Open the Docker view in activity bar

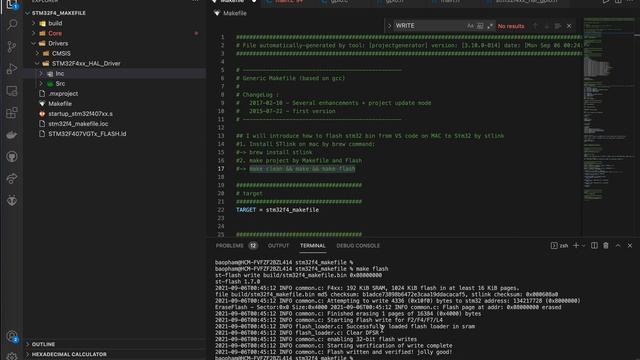(12, 135)
